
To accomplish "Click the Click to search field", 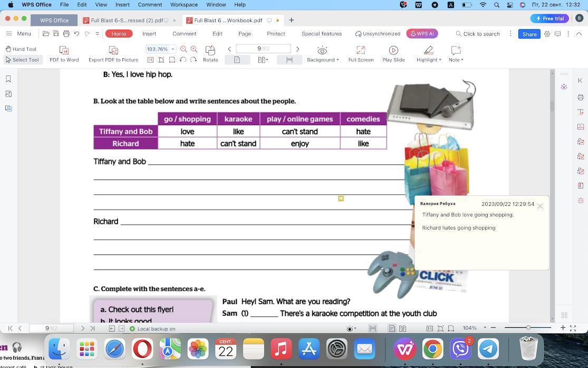I will [x=478, y=34].
